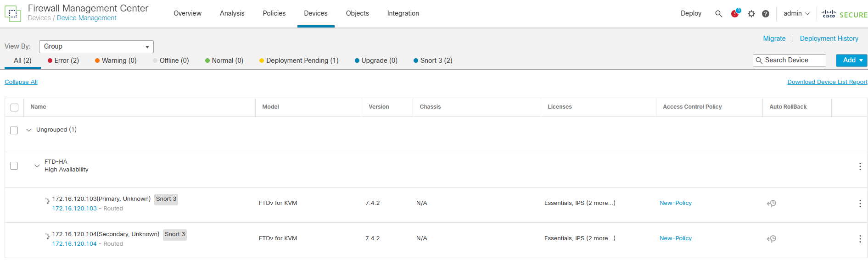
Task: Click the 172.16.120.103 IP address link
Action: pos(74,209)
